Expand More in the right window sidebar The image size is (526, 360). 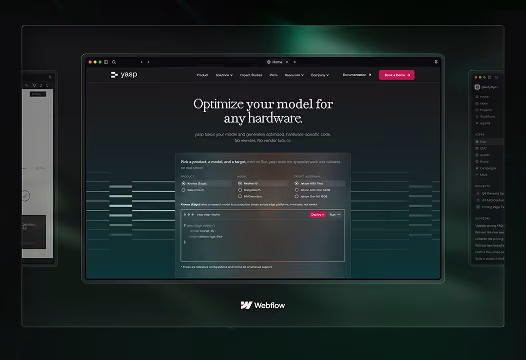481,175
